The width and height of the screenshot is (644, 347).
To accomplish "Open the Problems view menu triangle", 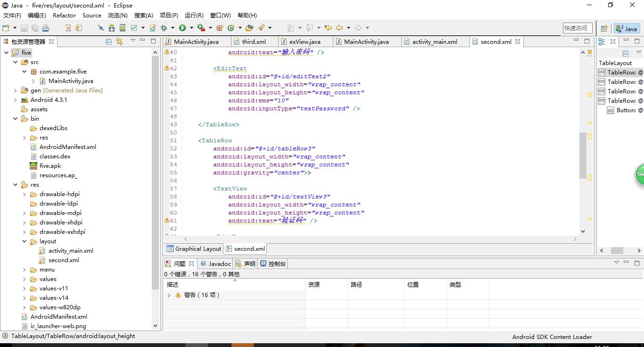I will [x=616, y=263].
